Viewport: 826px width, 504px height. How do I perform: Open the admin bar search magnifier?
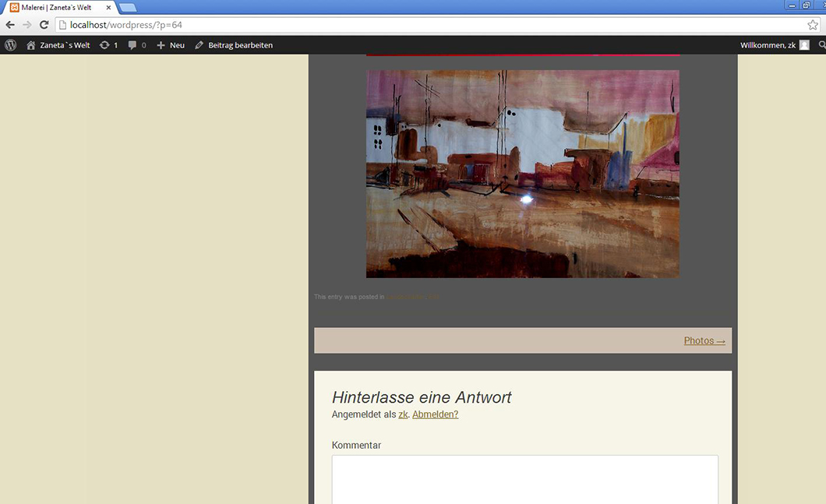coord(822,45)
